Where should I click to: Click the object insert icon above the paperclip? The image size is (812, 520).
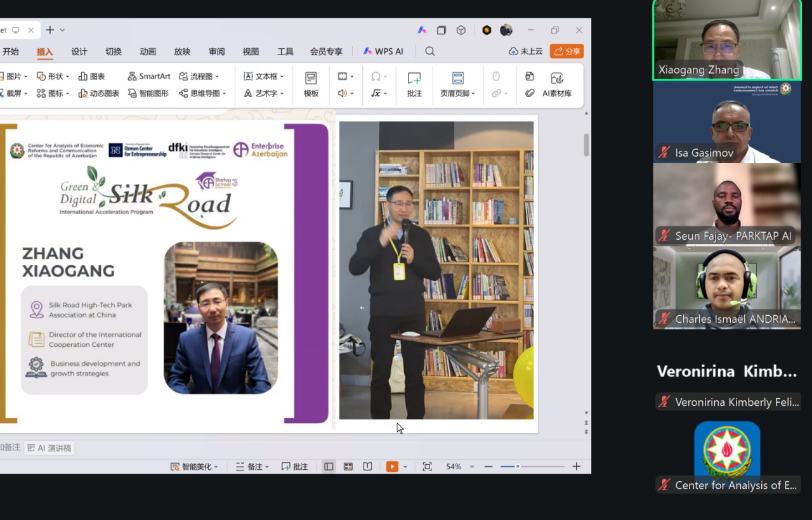click(530, 76)
